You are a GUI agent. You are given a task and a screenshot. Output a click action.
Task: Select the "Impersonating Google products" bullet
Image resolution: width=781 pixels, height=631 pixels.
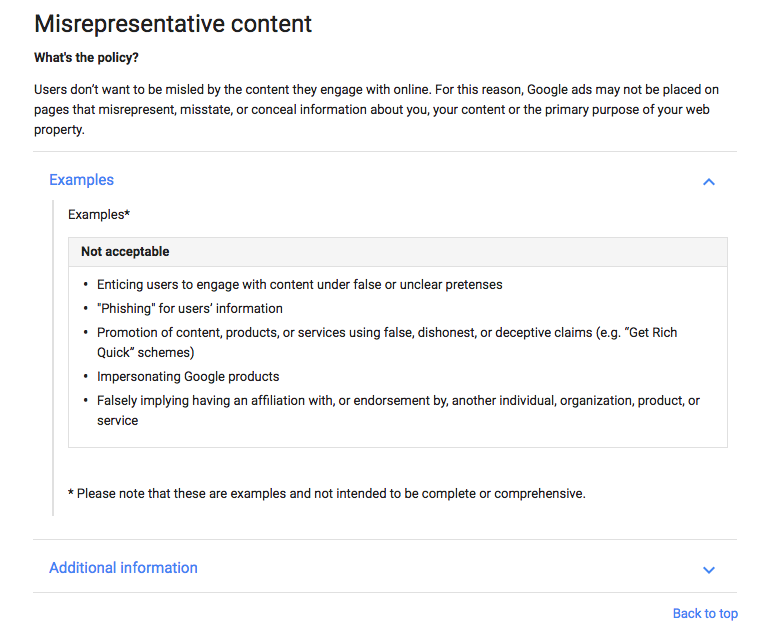click(x=188, y=377)
